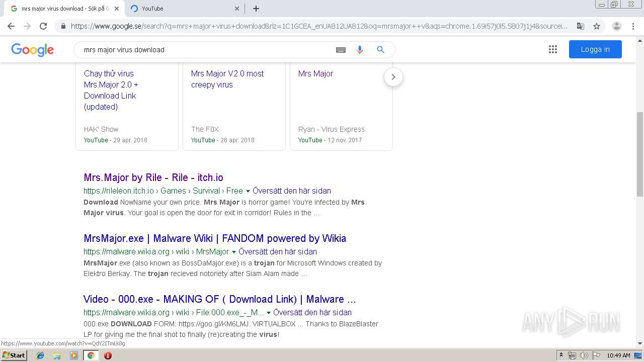Bookmark this page with the star icon
The image size is (644, 362).
click(x=597, y=26)
